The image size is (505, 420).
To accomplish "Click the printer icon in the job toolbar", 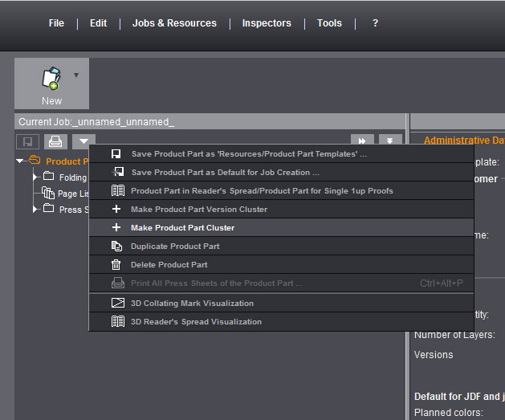I will click(55, 142).
